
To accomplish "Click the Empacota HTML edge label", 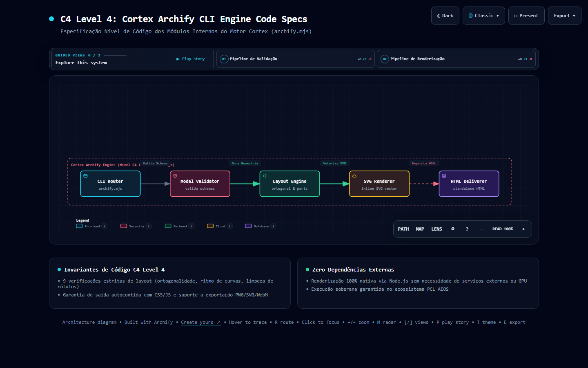I will (424, 163).
